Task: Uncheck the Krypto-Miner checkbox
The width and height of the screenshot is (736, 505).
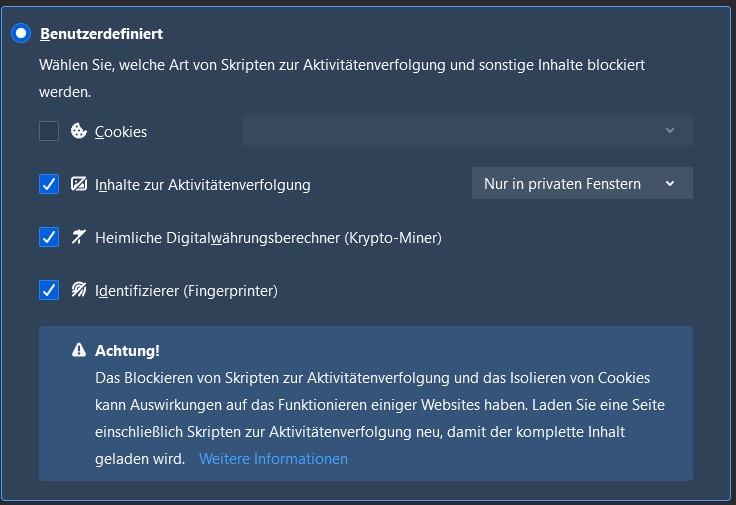Action: [49, 237]
